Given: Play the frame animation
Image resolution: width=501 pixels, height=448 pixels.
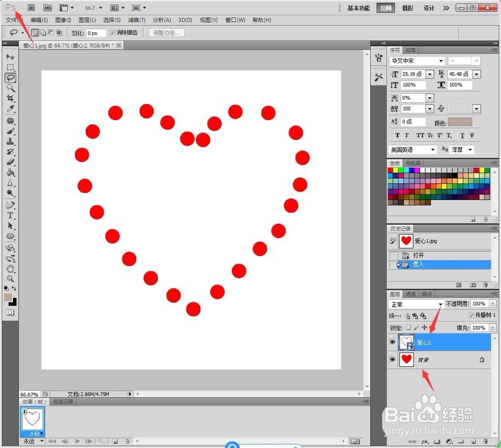Looking at the screenshot, I should click(x=77, y=441).
